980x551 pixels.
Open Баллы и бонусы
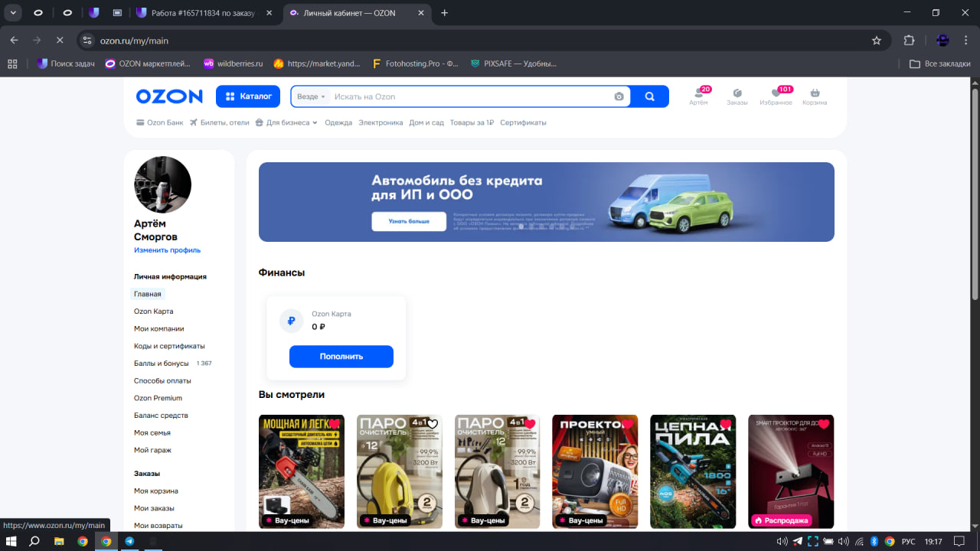[162, 364]
